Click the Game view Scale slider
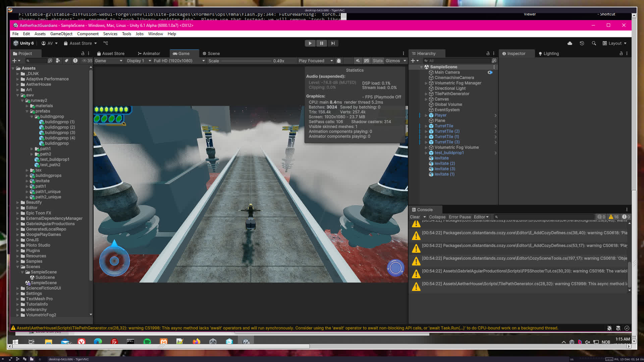The width and height of the screenshot is (644, 362). click(x=246, y=61)
